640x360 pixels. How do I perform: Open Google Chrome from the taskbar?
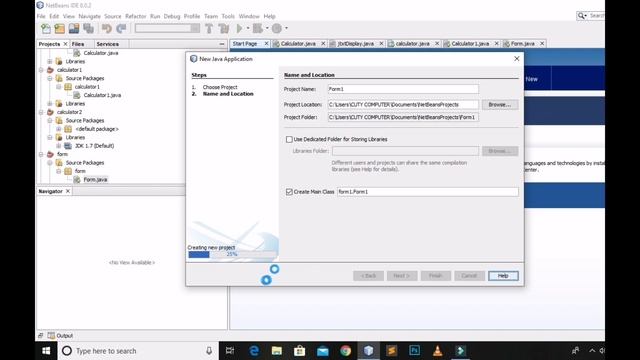coord(346,351)
